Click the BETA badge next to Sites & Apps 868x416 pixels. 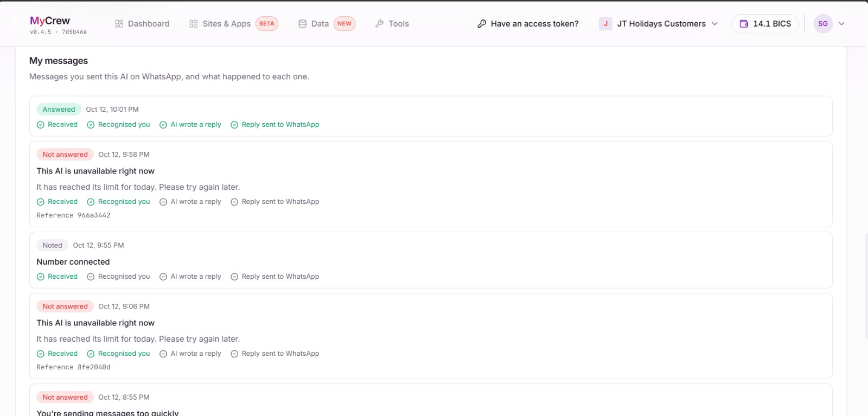pos(267,24)
